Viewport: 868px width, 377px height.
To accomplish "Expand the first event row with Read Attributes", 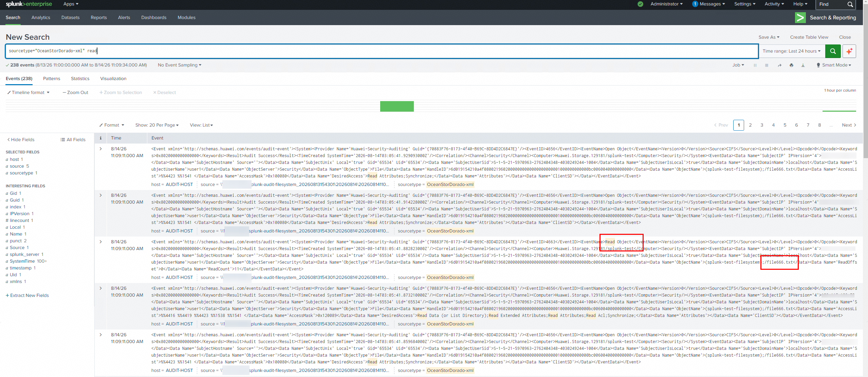I will (100, 149).
